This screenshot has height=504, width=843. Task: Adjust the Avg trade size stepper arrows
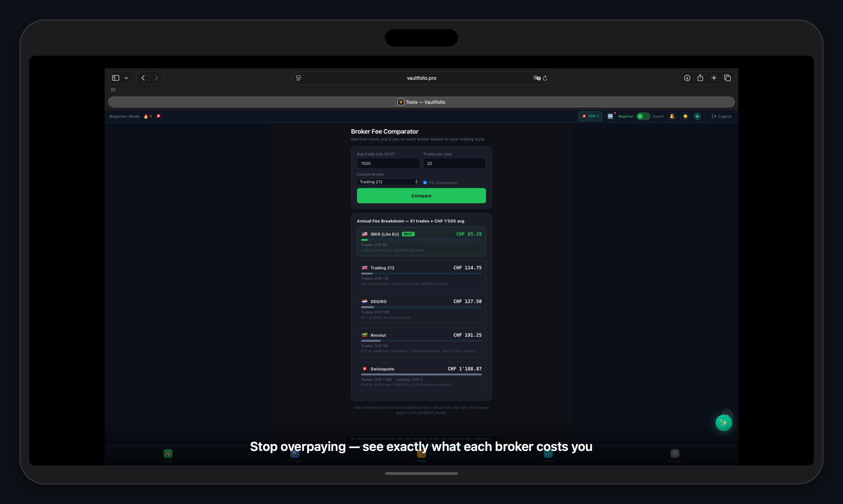coord(414,163)
